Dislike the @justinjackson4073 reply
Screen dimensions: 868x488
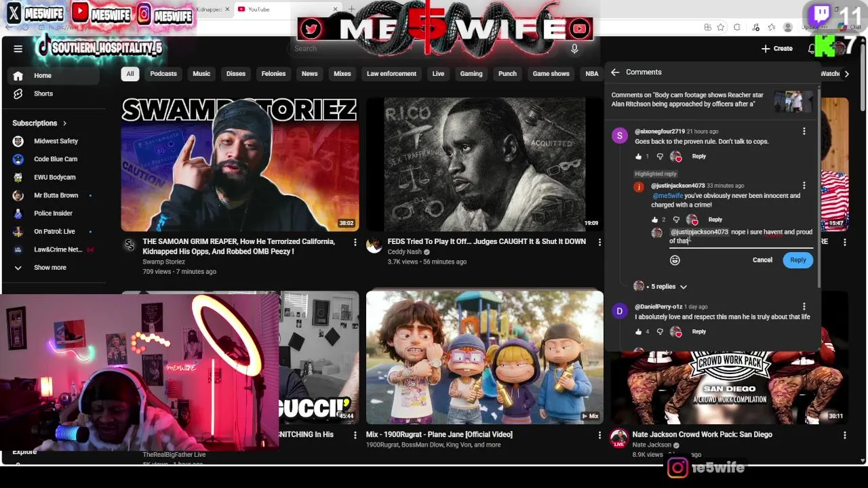pos(676,220)
